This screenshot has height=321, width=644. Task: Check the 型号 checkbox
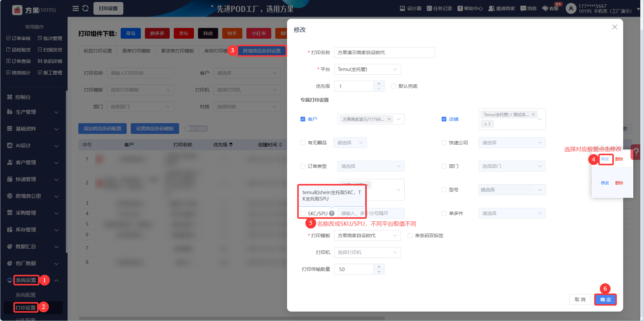(x=444, y=190)
